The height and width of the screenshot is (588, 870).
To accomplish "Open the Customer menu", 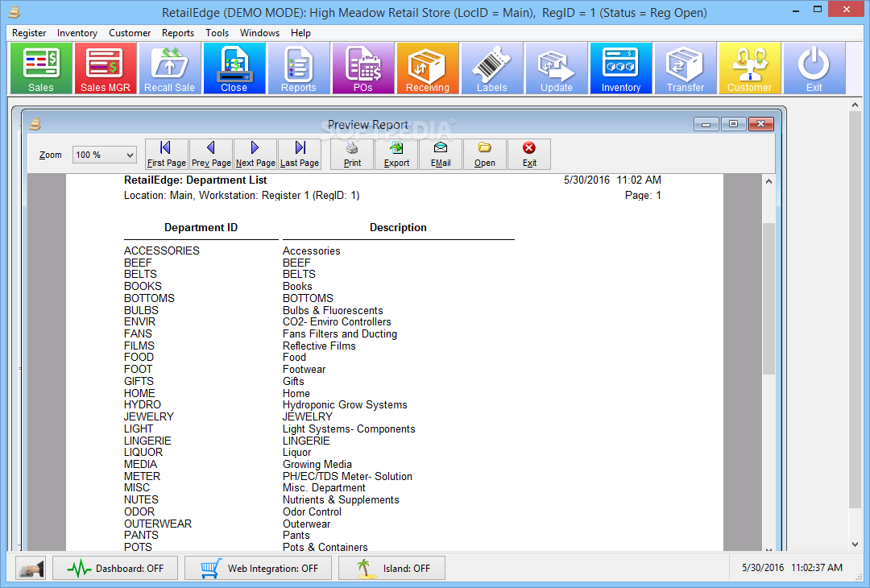I will coord(129,33).
